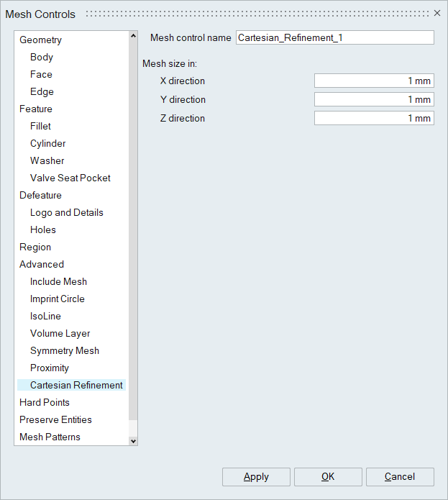
Task: Choose the Fillet feature control
Action: coord(40,126)
